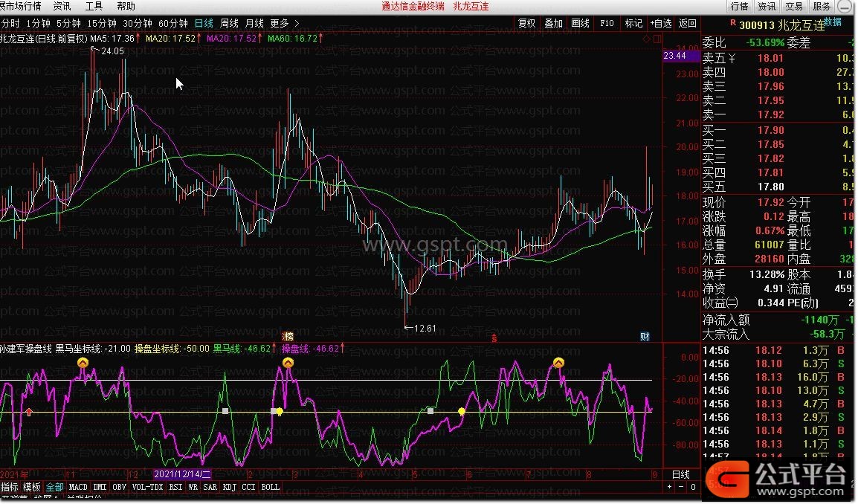This screenshot has height=504, width=858.
Task: Switch to the 15分钟 period tab
Action: pos(102,23)
